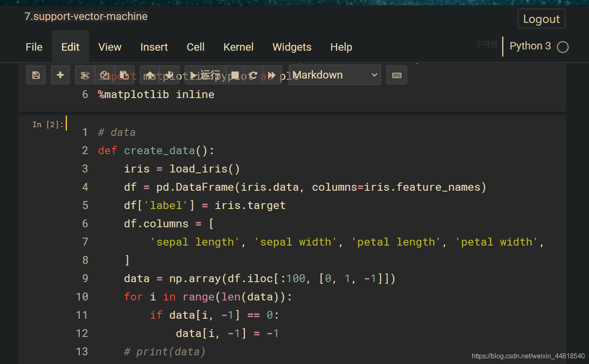Open the Kernel menu
This screenshot has width=589, height=364.
(x=238, y=47)
